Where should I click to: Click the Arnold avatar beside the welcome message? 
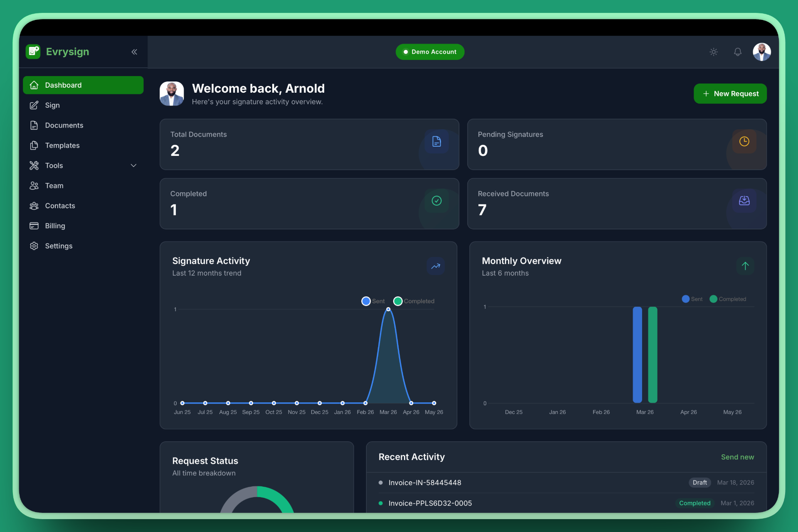172,94
